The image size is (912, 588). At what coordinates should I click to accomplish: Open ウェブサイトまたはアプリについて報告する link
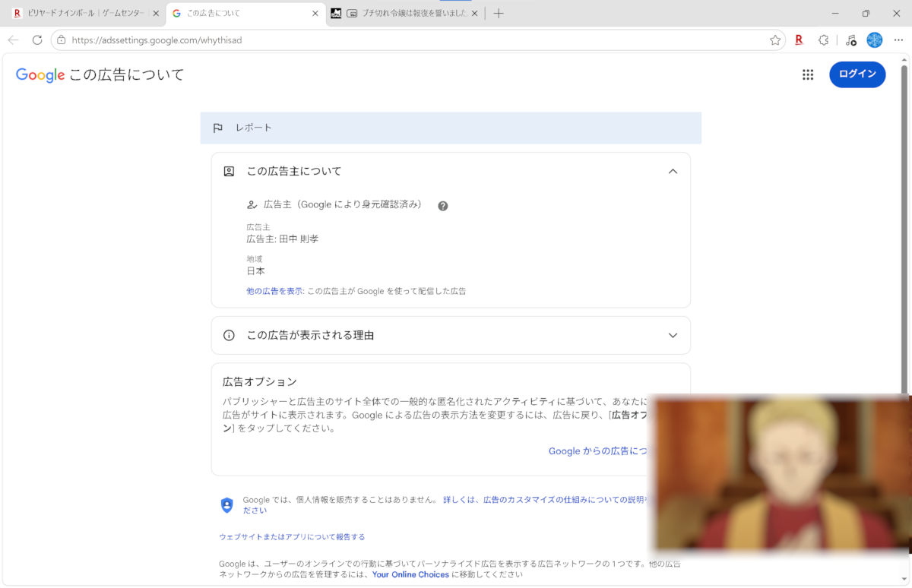point(292,537)
